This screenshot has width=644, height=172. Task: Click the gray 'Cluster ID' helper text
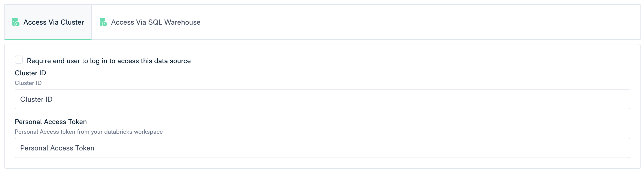pyautogui.click(x=28, y=83)
